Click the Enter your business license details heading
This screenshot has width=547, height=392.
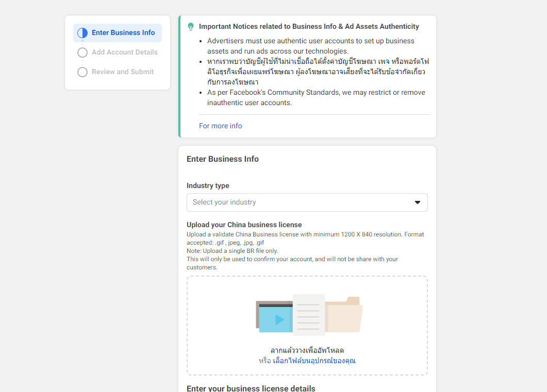tap(251, 388)
